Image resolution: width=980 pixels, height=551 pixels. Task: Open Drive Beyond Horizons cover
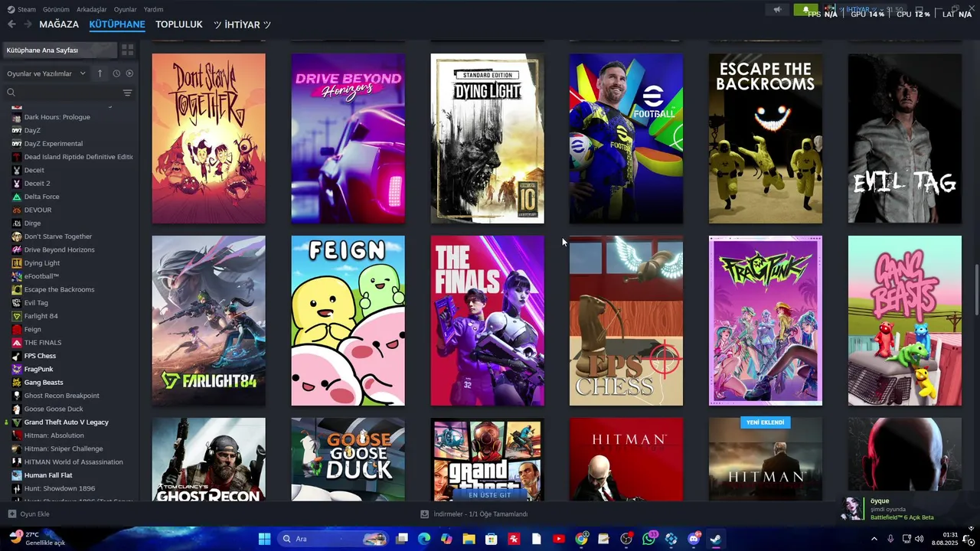click(348, 139)
